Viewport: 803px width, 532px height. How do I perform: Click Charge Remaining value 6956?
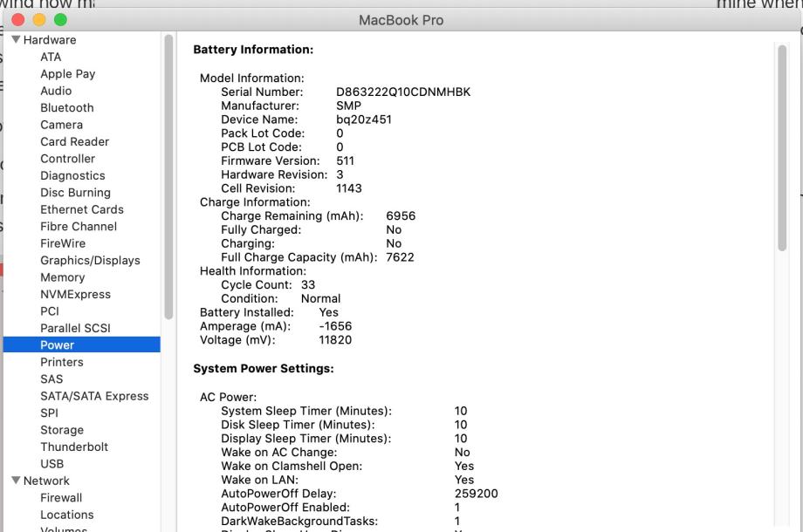click(401, 216)
